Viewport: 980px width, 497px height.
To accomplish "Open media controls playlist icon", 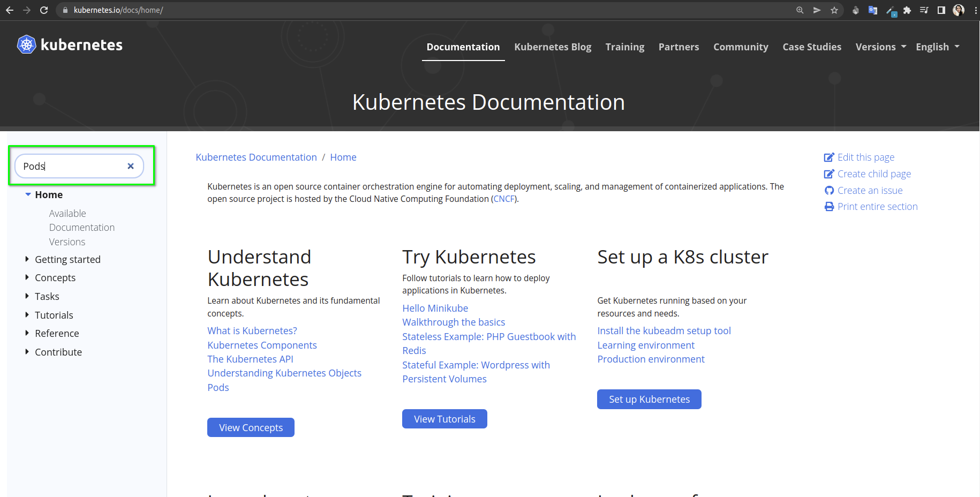I will [924, 10].
